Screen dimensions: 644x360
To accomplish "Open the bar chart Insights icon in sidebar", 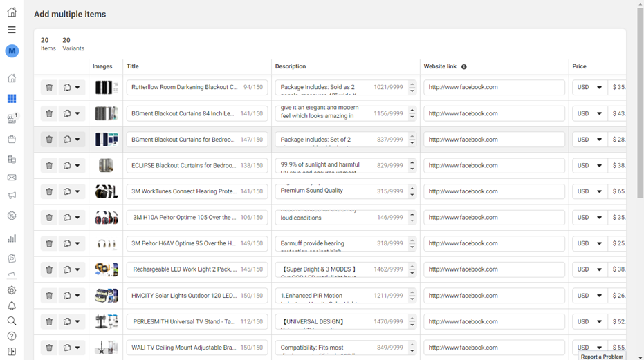I will tap(12, 238).
